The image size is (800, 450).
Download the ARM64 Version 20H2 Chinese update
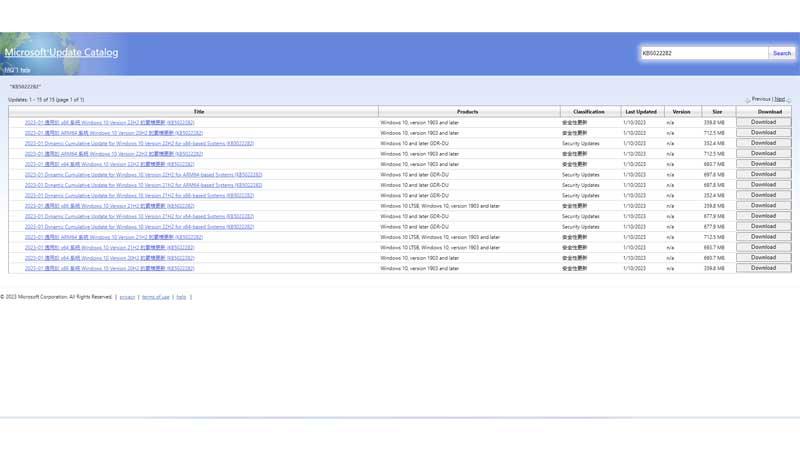tap(763, 133)
